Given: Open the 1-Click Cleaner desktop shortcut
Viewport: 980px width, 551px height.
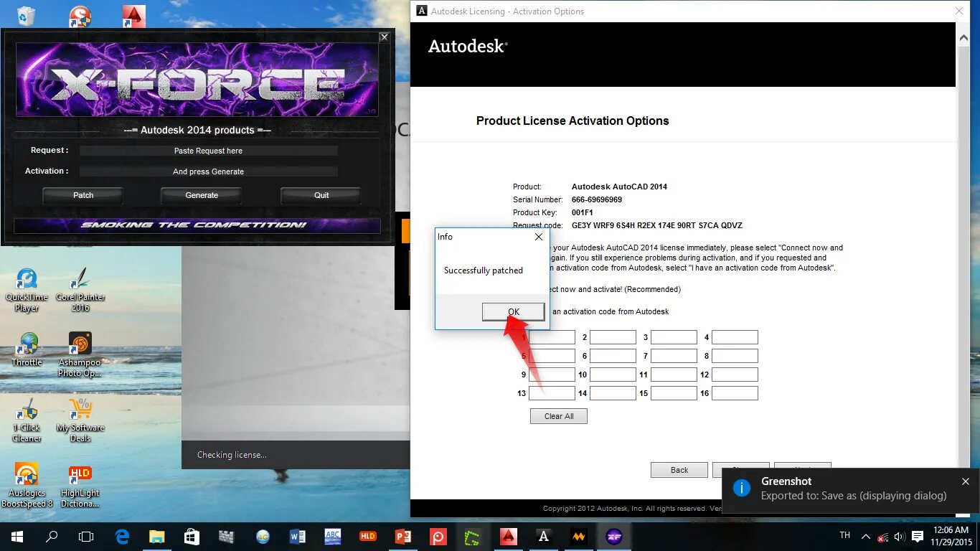Looking at the screenshot, I should pyautogui.click(x=27, y=420).
